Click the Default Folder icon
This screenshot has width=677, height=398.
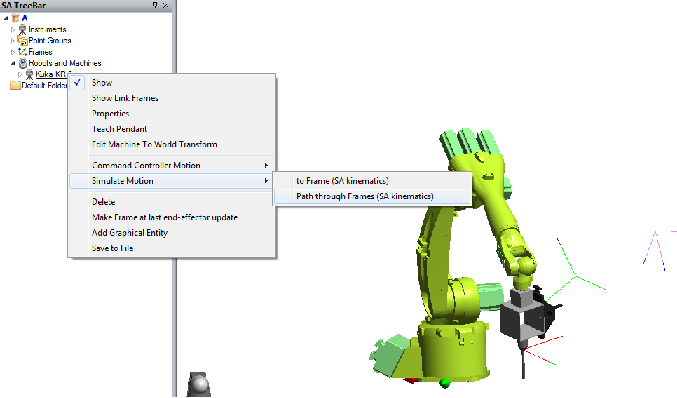(15, 85)
